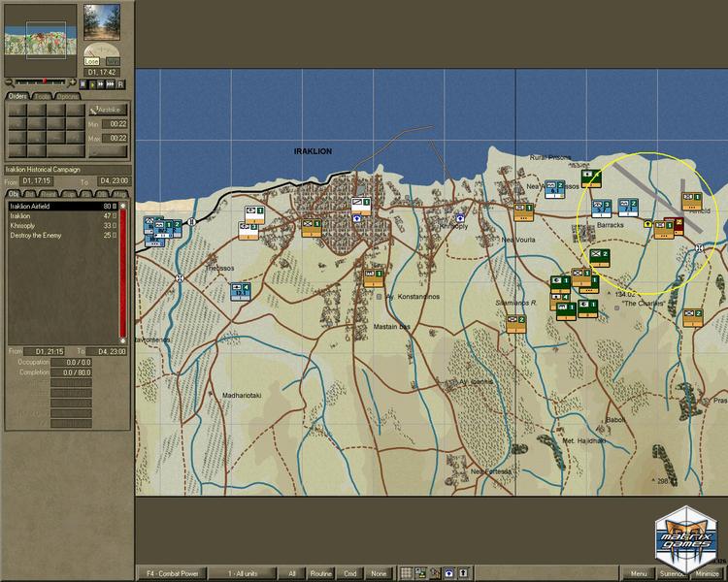Click the R button beside speed controls
The image size is (728, 582).
pos(121,84)
